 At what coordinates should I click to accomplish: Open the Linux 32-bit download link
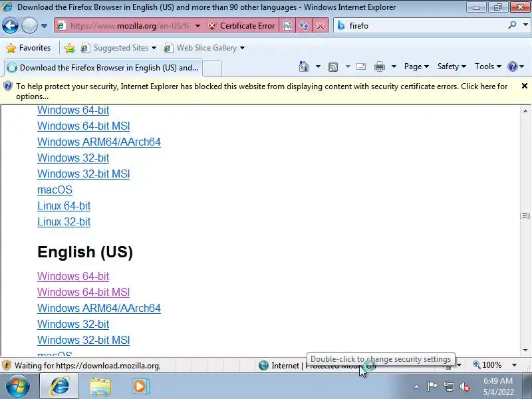(x=64, y=221)
